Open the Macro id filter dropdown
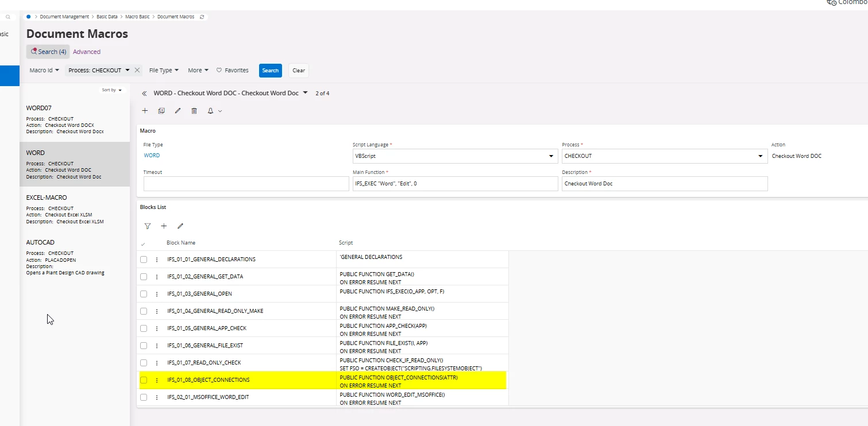 44,70
